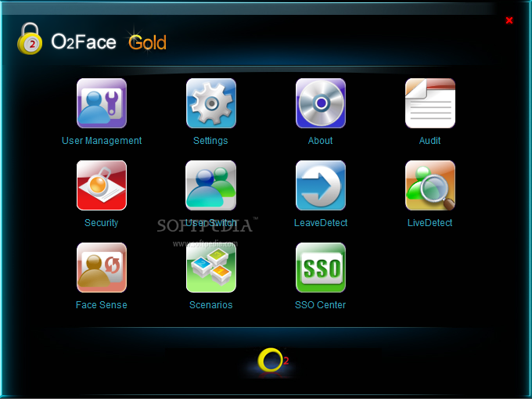This screenshot has width=532, height=399.
Task: Click the Settings text label
Action: point(210,141)
